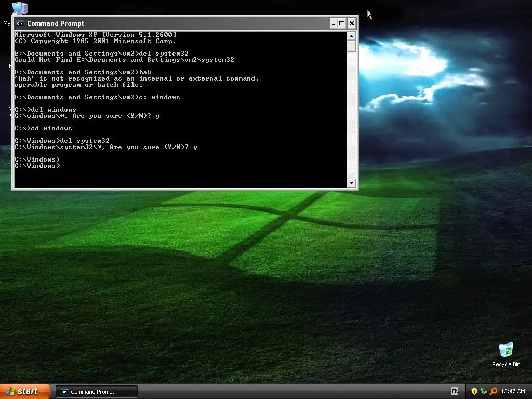Close the Command Prompt window

pyautogui.click(x=352, y=23)
